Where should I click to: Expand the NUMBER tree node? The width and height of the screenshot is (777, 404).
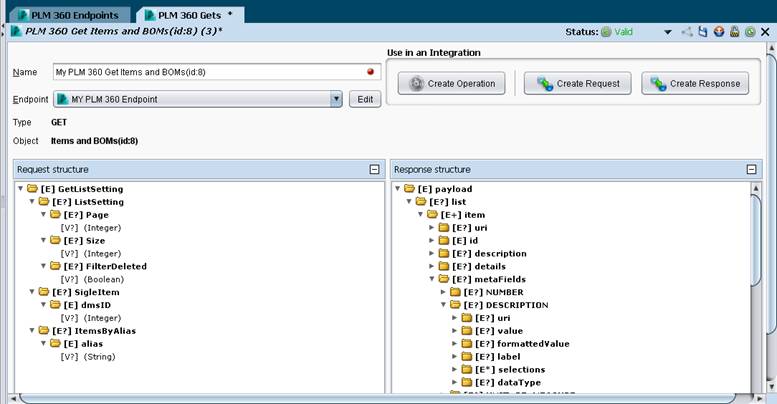click(x=443, y=292)
